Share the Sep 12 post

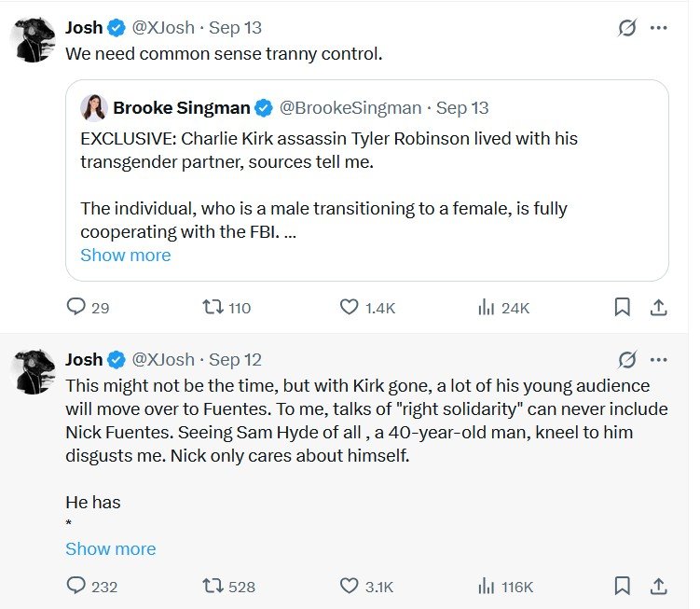(657, 586)
